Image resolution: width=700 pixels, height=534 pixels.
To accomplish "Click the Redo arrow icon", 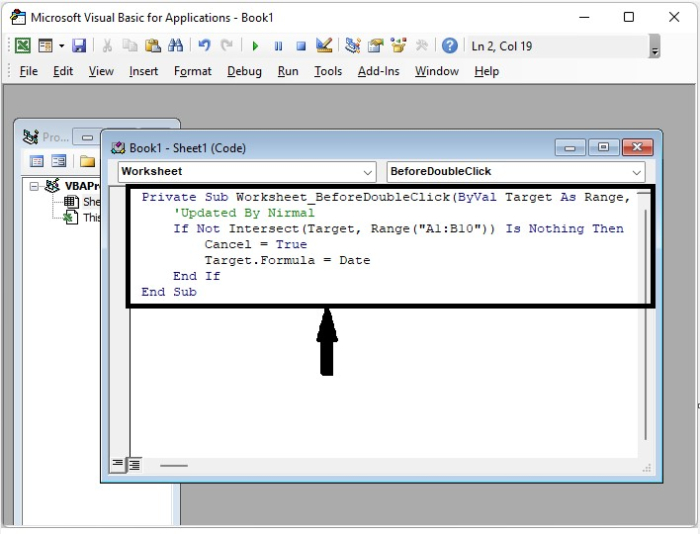I will (x=227, y=46).
